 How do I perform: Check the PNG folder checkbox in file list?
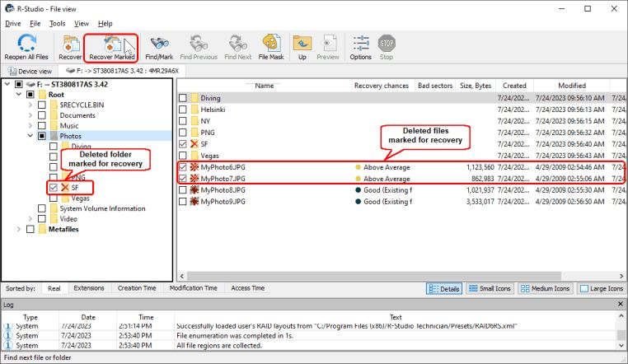click(183, 133)
